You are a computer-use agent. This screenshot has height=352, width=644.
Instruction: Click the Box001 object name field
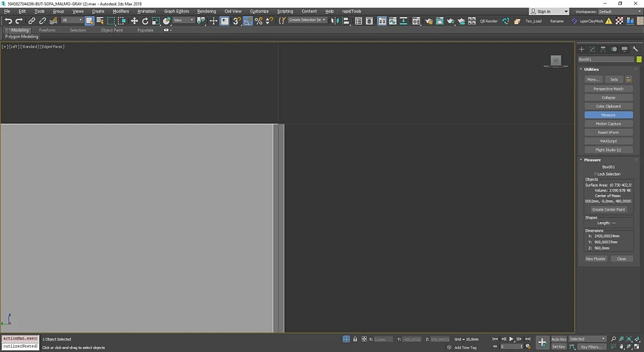(606, 59)
